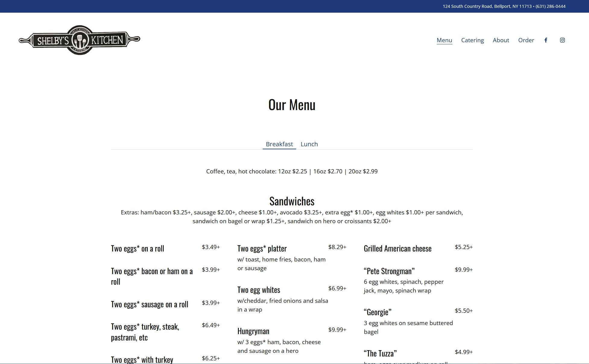
Task: Click '3 egg whites on sesame buttered bagel'
Action: (x=408, y=328)
